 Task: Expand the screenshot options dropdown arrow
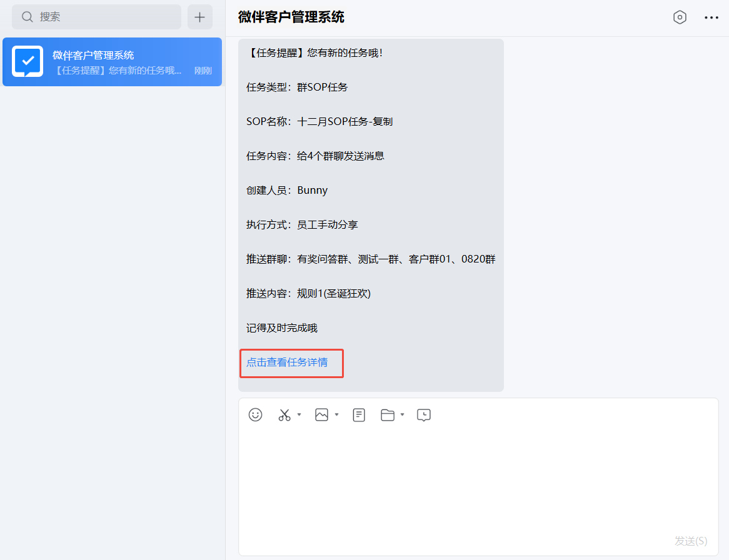click(299, 414)
